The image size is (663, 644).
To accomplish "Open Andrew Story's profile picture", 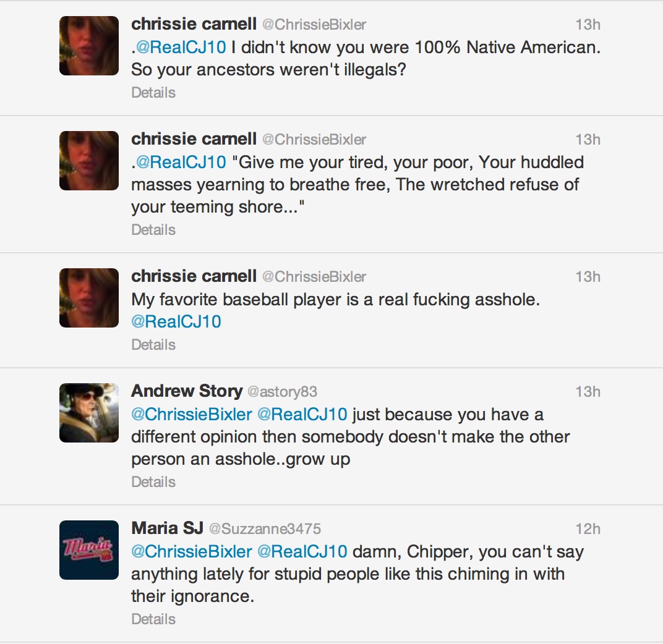I will tap(89, 413).
